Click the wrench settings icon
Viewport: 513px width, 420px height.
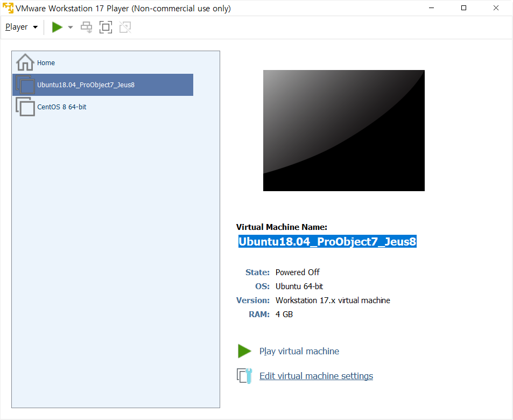point(244,376)
